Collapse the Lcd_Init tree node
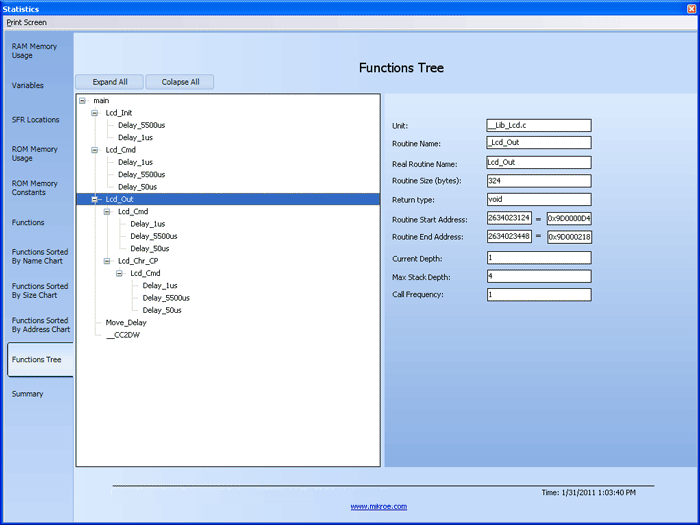Image resolution: width=700 pixels, height=525 pixels. 94,113
